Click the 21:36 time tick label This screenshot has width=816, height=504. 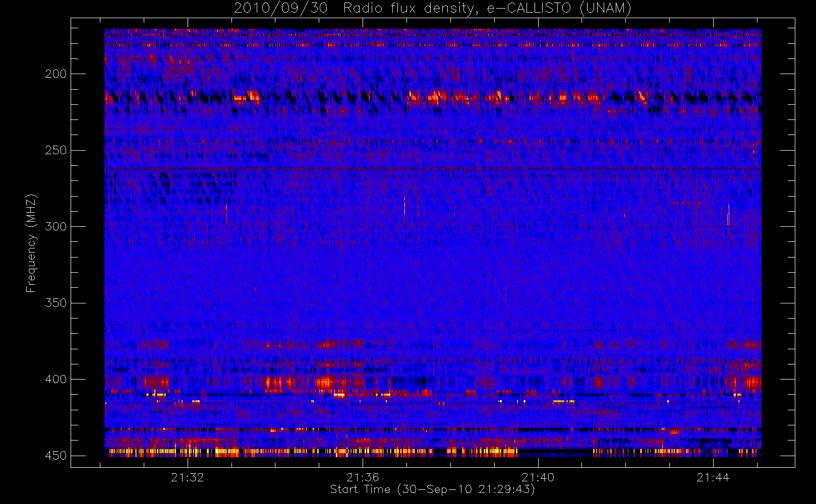coord(363,477)
